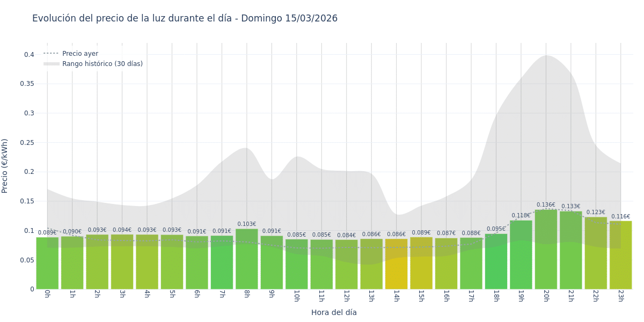Image resolution: width=644 pixels, height=322 pixels.
Task: Click the dotted line symbol in the legend
Action: tap(51, 54)
